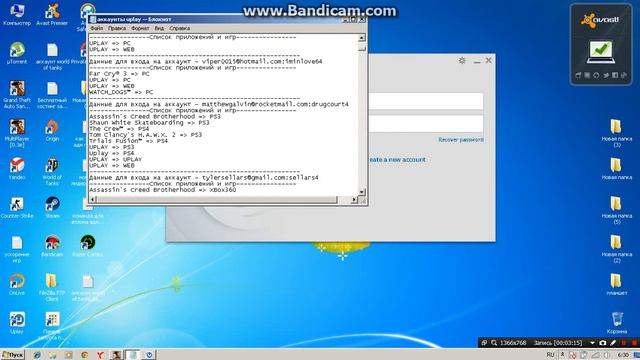Stop the Bandicam recording with red square
The image size is (640, 360).
click(635, 343)
